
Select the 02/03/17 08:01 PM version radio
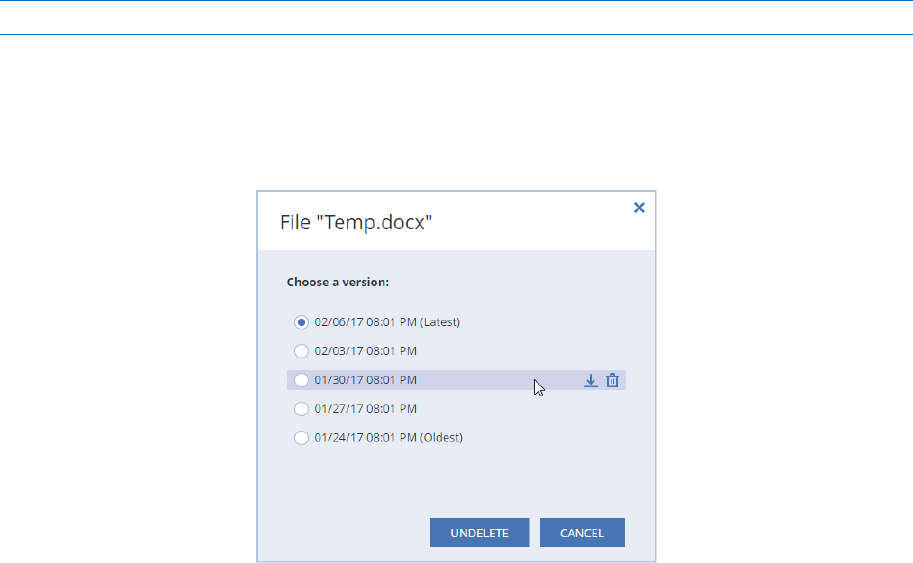[301, 351]
